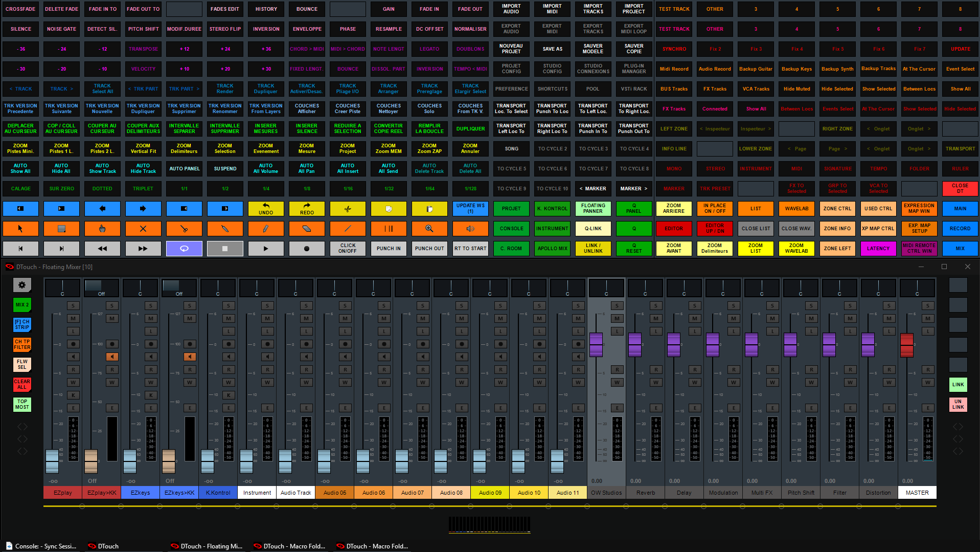Switch to 'Console: - Sync Sessi...' taskbar window
Viewport: 980px width, 552px height.
tap(41, 546)
